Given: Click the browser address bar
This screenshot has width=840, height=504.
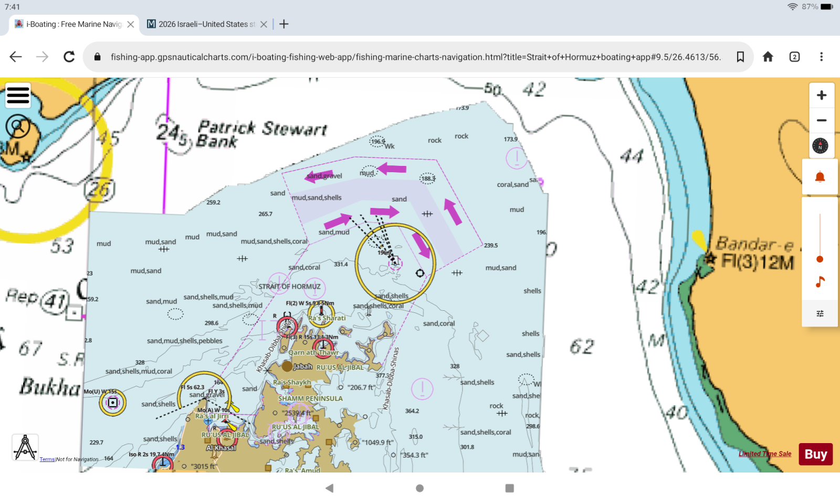Looking at the screenshot, I should tap(367, 57).
